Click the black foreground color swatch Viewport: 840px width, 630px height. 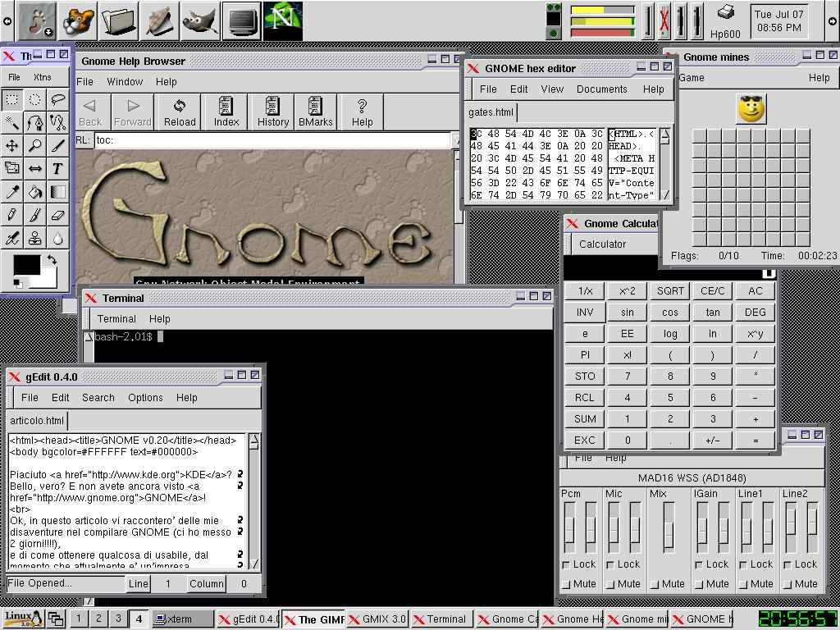point(25,265)
